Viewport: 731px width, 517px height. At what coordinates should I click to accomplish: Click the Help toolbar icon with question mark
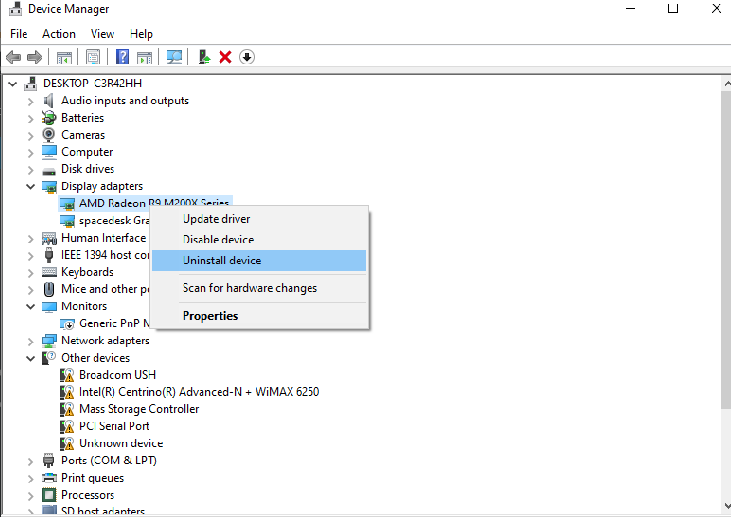(x=122, y=57)
